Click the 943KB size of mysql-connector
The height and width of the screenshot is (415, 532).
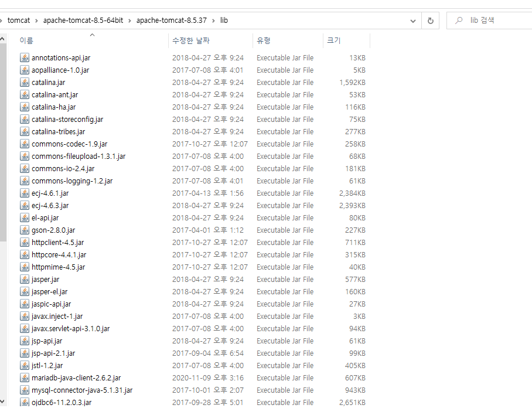tap(355, 390)
